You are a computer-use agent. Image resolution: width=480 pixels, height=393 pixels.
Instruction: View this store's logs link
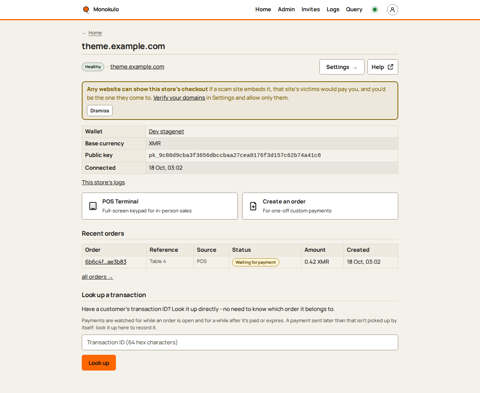point(103,182)
